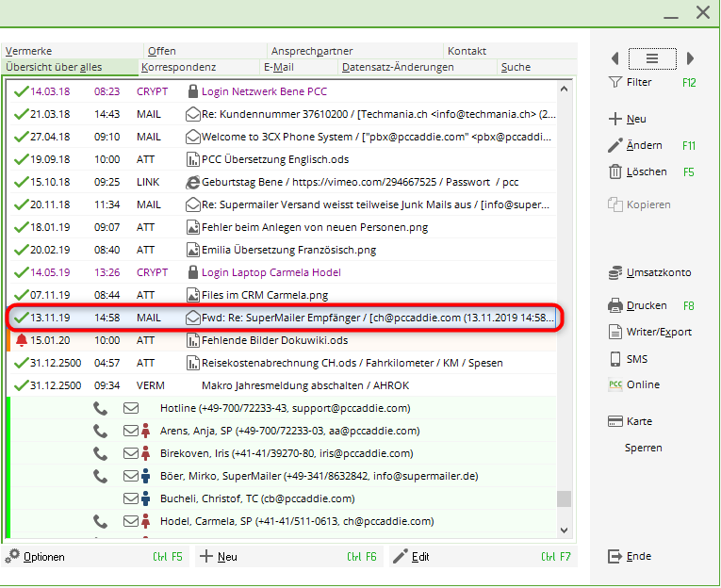Toggle checkmark on 31.12.2500 VERM entry

(20, 385)
